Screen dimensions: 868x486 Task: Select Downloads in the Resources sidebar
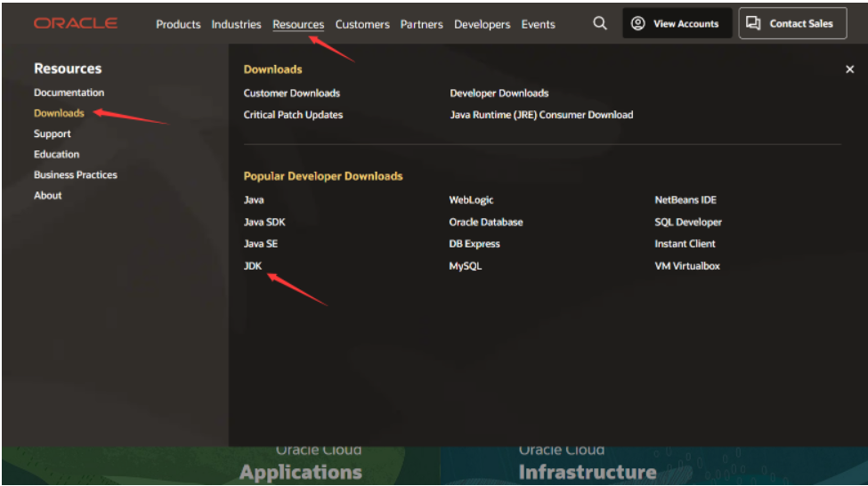click(59, 113)
